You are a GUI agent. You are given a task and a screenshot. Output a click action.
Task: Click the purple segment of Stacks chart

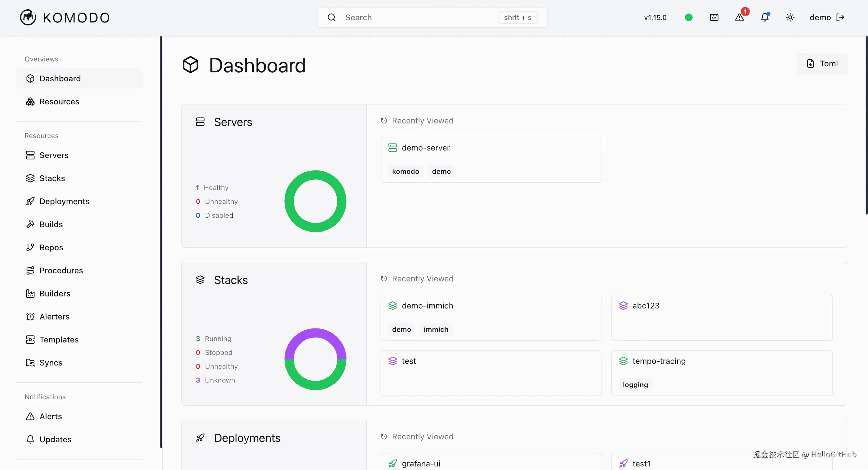[x=315, y=333]
